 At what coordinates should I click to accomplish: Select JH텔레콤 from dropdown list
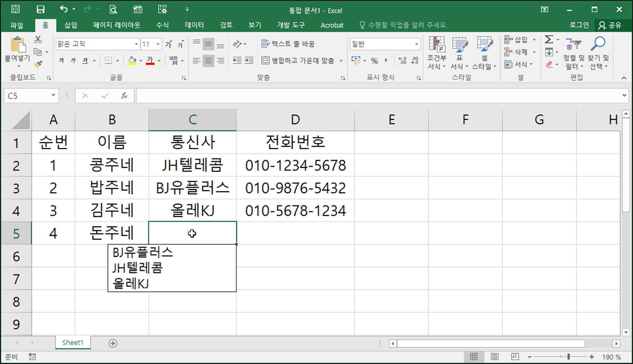tap(172, 268)
